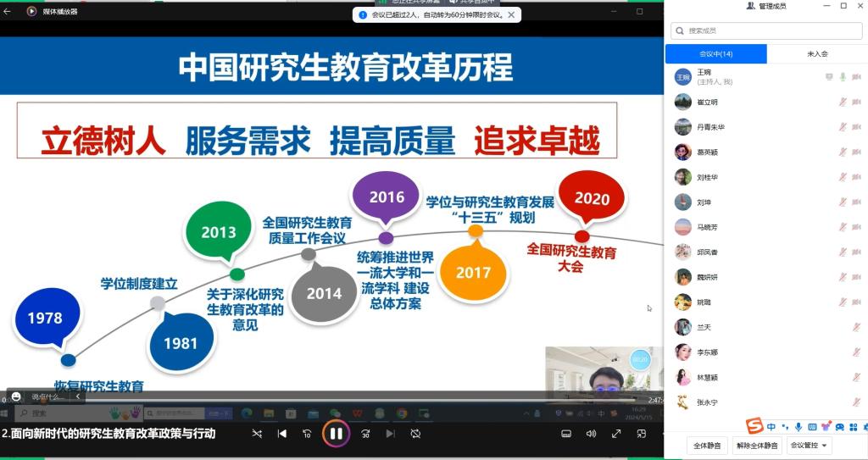Click the 解除全体静音 button
Screen dimensions: 868x460
click(x=756, y=445)
